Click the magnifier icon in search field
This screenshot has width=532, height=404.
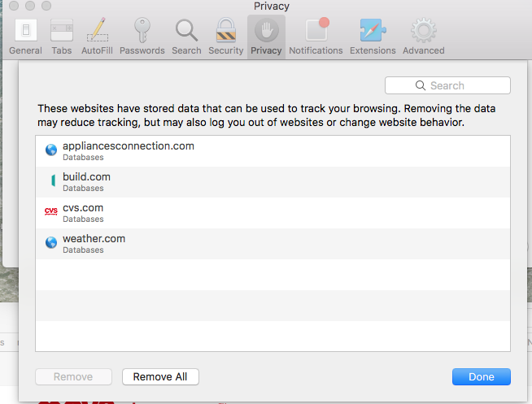tap(421, 85)
